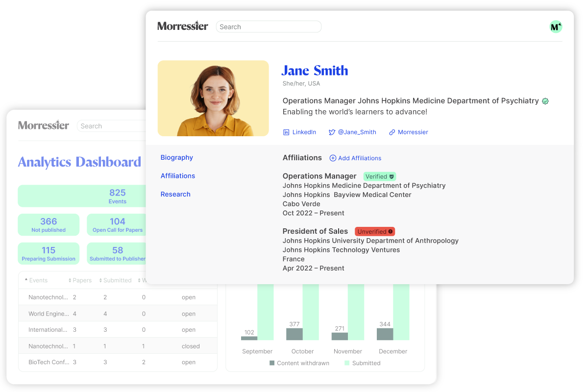The image size is (588, 392).
Task: Click the October withdrawn bar labeled 377
Action: (x=294, y=334)
